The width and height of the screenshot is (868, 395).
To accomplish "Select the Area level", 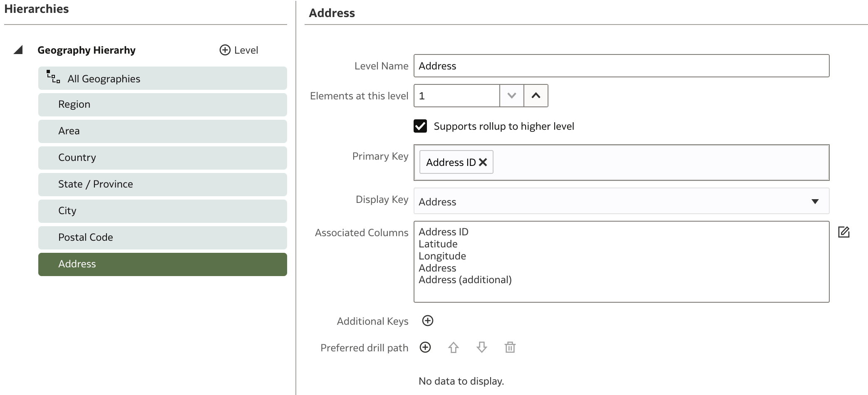I will (162, 131).
